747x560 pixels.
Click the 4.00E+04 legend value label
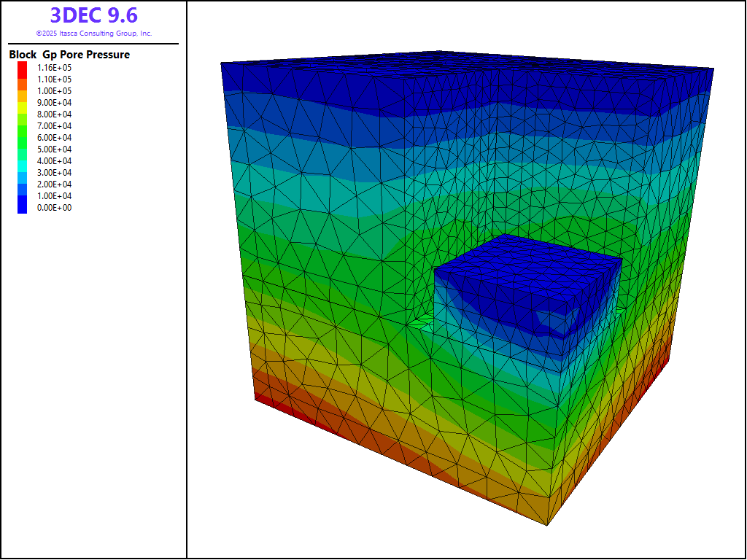54,161
